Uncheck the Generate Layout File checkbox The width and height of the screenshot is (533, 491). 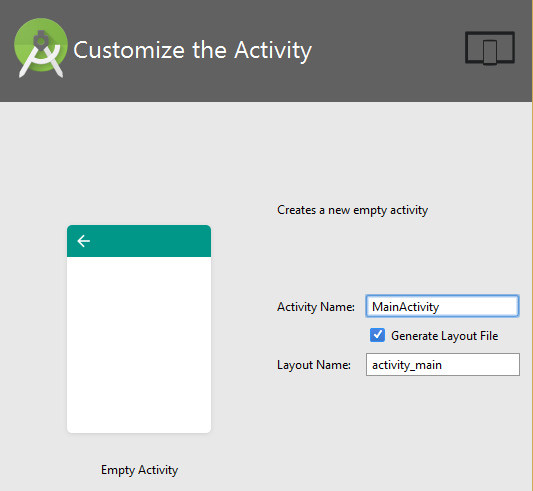coord(377,335)
